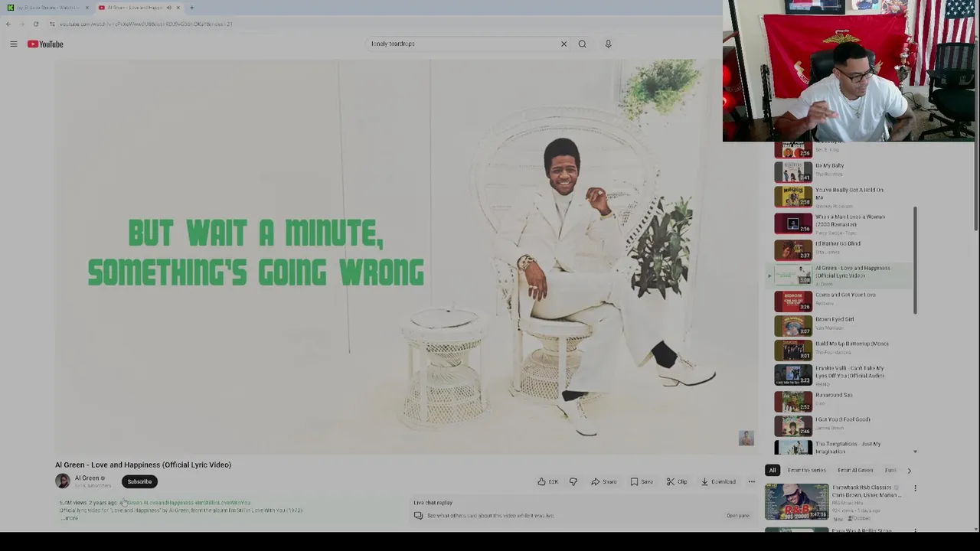Start voice search with the microphone

pos(608,44)
